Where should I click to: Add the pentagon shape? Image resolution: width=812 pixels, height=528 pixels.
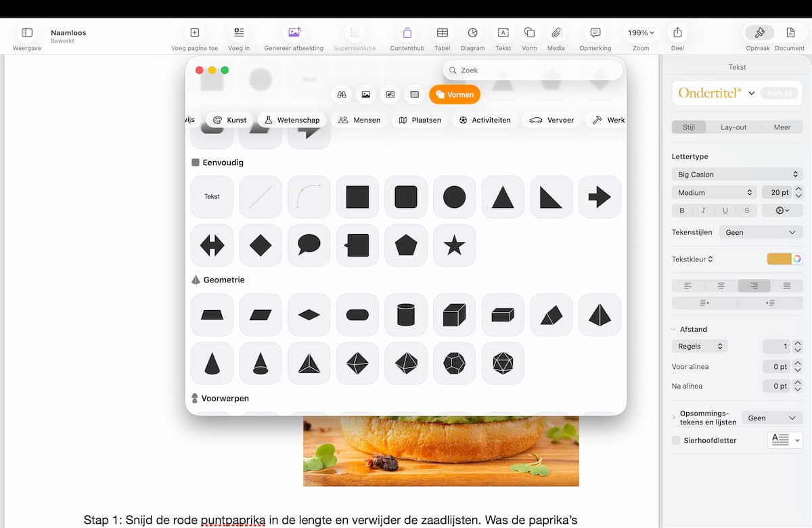pyautogui.click(x=406, y=245)
